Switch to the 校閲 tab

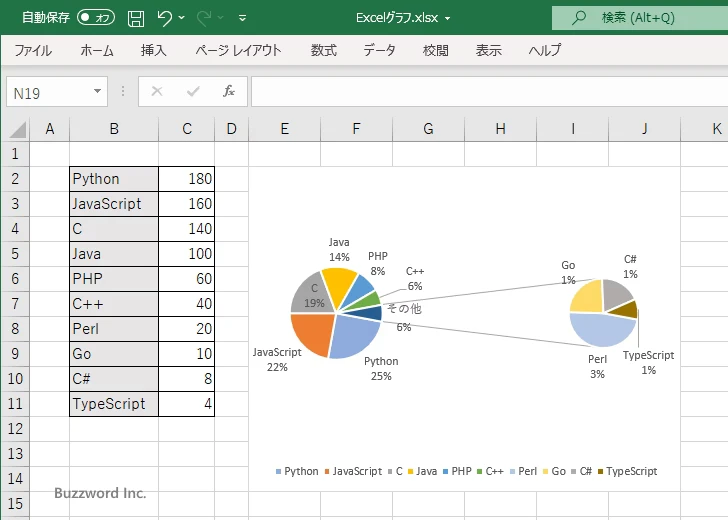pyautogui.click(x=436, y=50)
